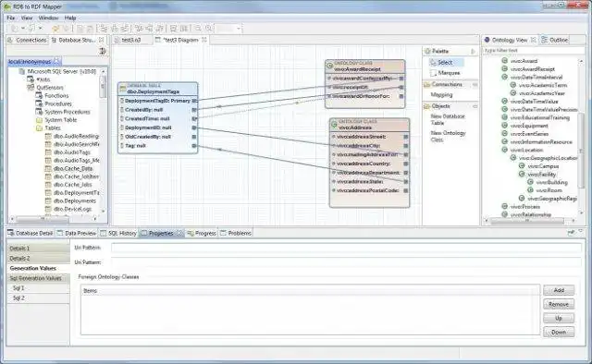Select vivo:Equipment ontology class
The height and width of the screenshot is (364, 592).
(x=524, y=126)
